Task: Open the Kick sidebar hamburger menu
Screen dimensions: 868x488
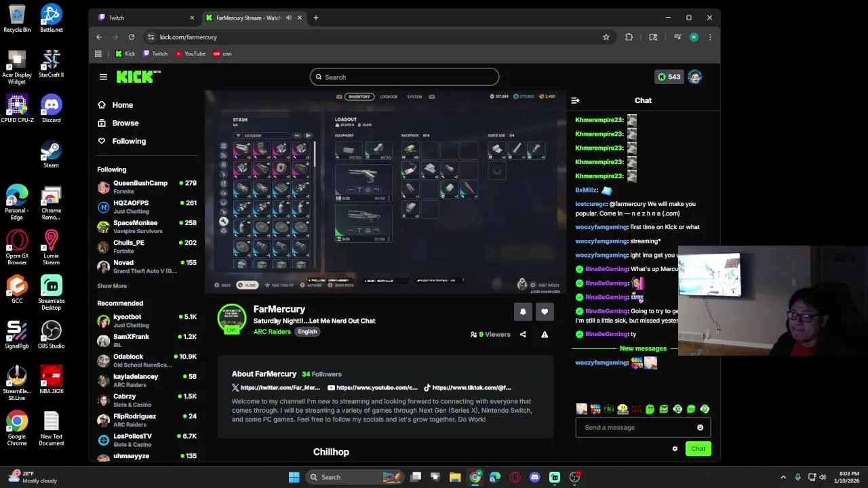Action: click(x=103, y=77)
